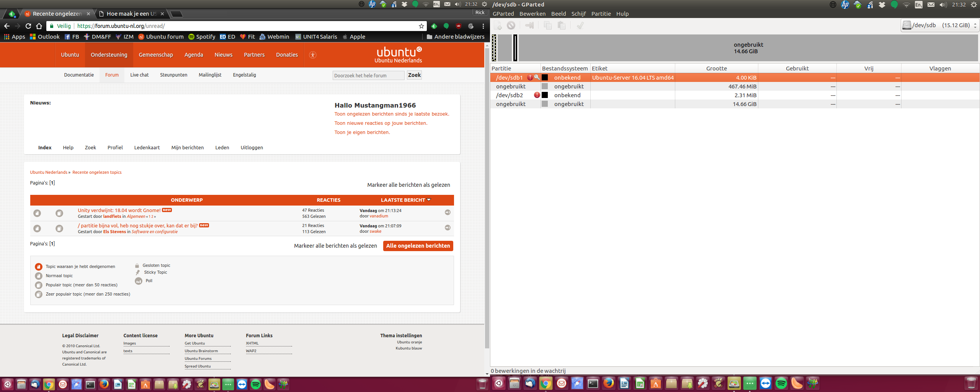Click the red uBlock extension icon
The height and width of the screenshot is (392, 980).
pyautogui.click(x=459, y=26)
